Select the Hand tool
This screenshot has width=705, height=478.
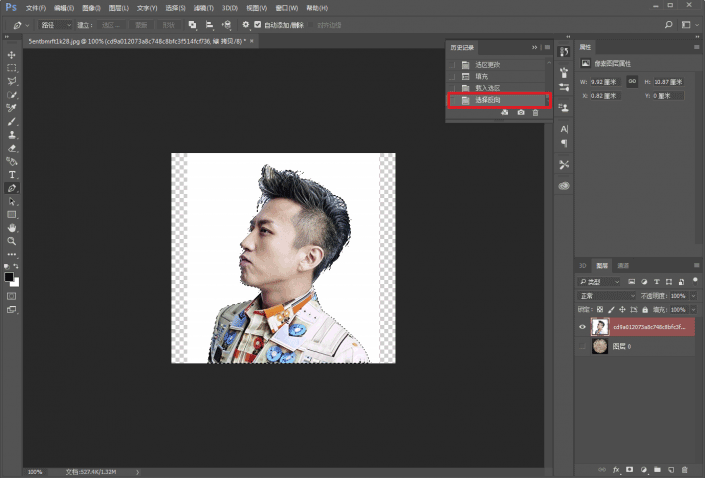pos(12,228)
